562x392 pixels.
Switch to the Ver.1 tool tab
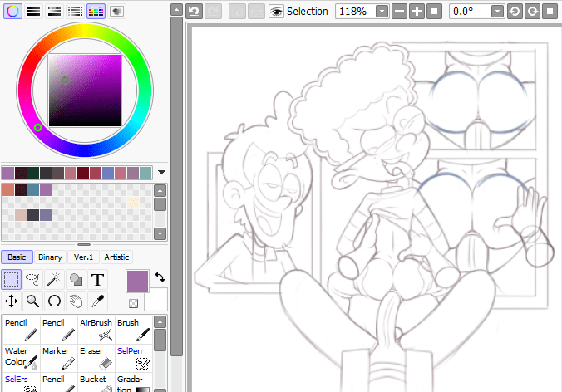83,257
